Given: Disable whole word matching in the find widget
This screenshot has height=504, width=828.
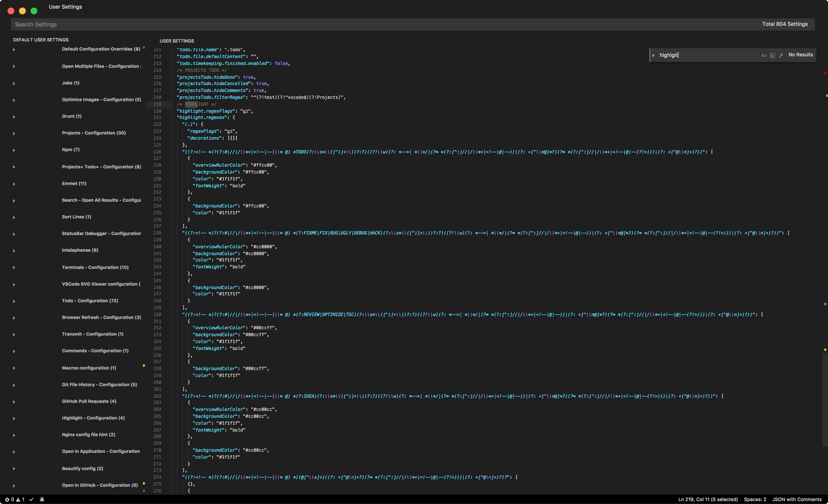Looking at the screenshot, I should (772, 55).
